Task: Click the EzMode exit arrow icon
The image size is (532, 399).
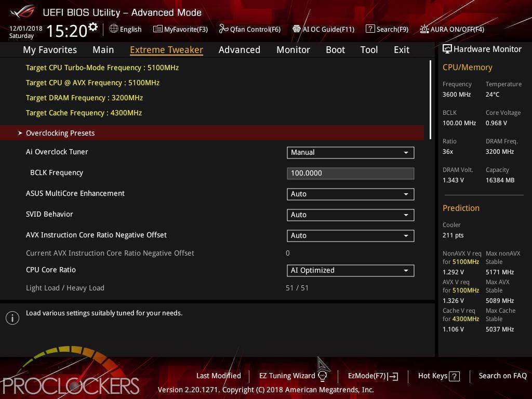Action: tap(393, 376)
